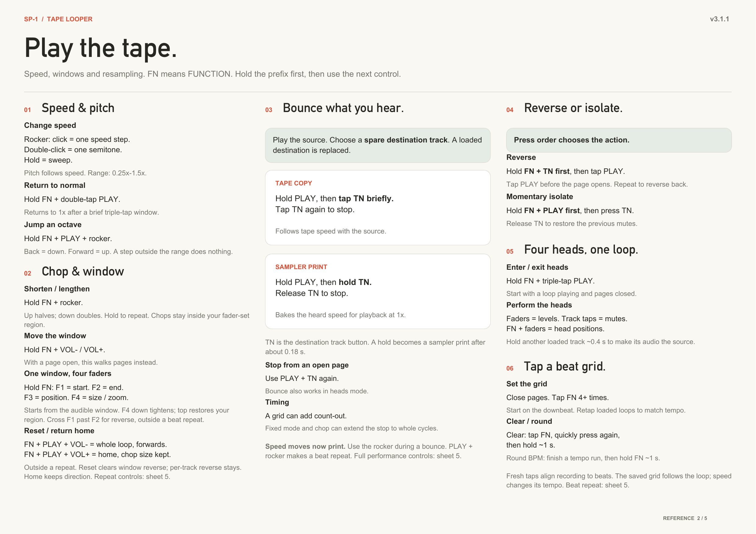
Task: Click 'Close pages. Tap FN 4+ times.' line
Action: pos(557,398)
